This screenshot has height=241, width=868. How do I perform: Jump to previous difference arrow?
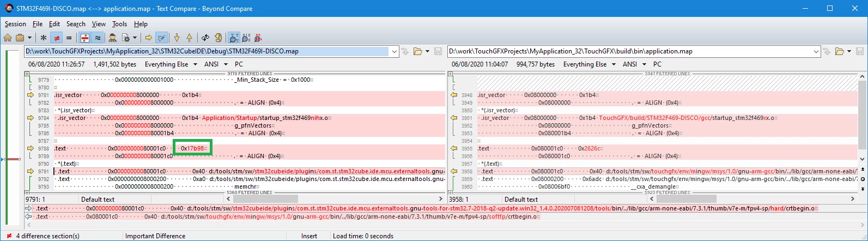coord(189,38)
